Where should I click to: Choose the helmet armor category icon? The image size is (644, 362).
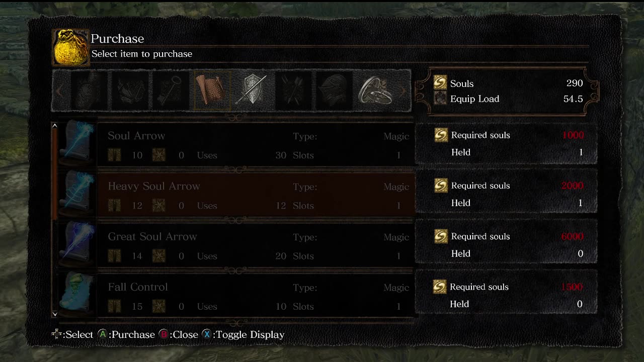(x=335, y=91)
